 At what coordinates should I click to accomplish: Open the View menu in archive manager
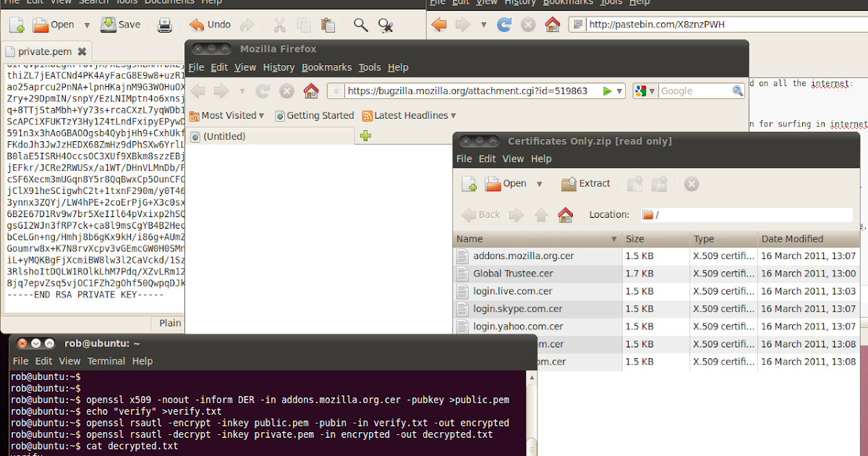[513, 159]
